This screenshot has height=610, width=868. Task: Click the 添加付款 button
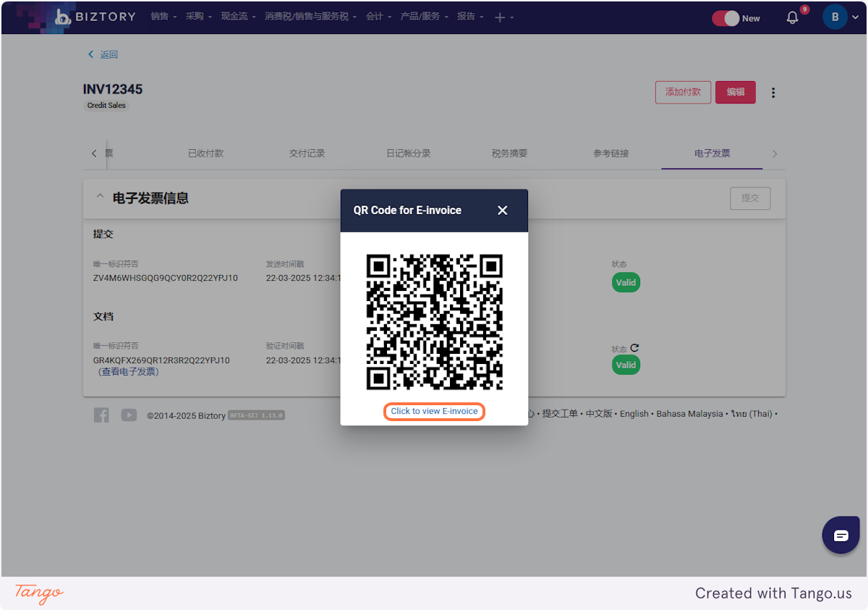[683, 92]
